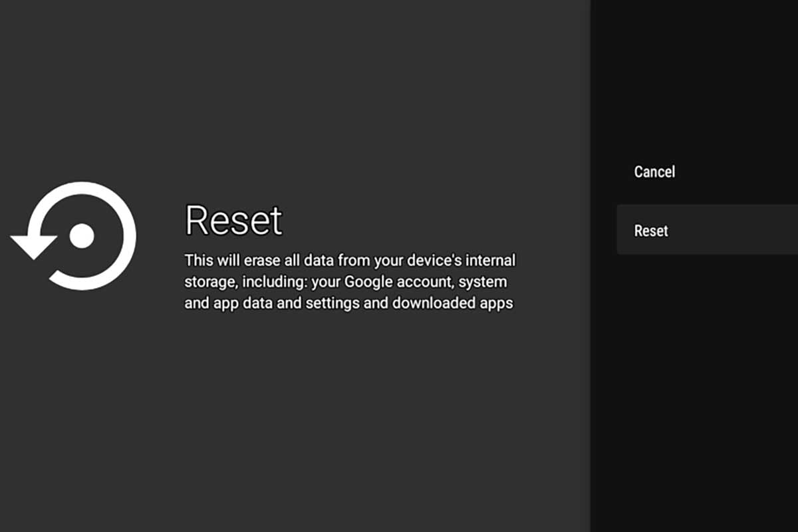The width and height of the screenshot is (798, 532).
Task: Click "app data and settings" text
Action: 278,303
